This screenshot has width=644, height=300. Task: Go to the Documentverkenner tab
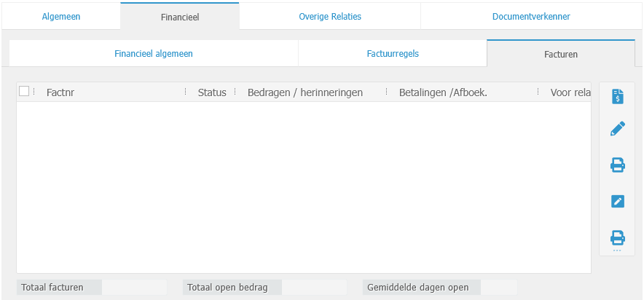pos(531,16)
